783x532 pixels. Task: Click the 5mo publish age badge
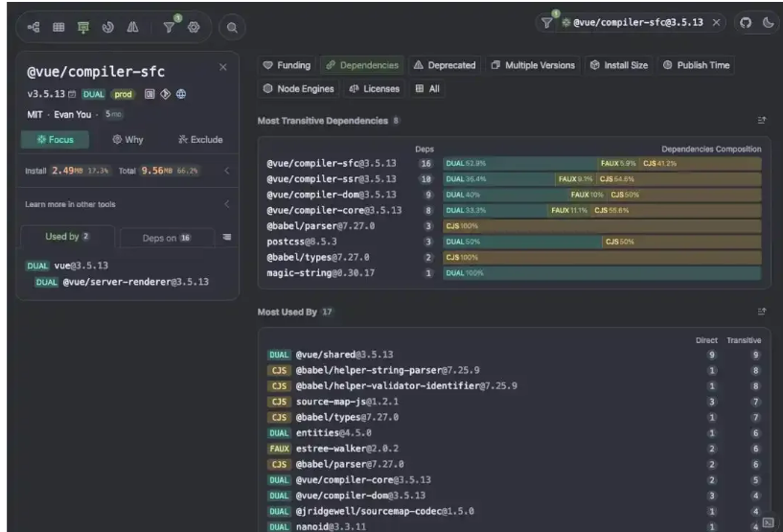[113, 114]
